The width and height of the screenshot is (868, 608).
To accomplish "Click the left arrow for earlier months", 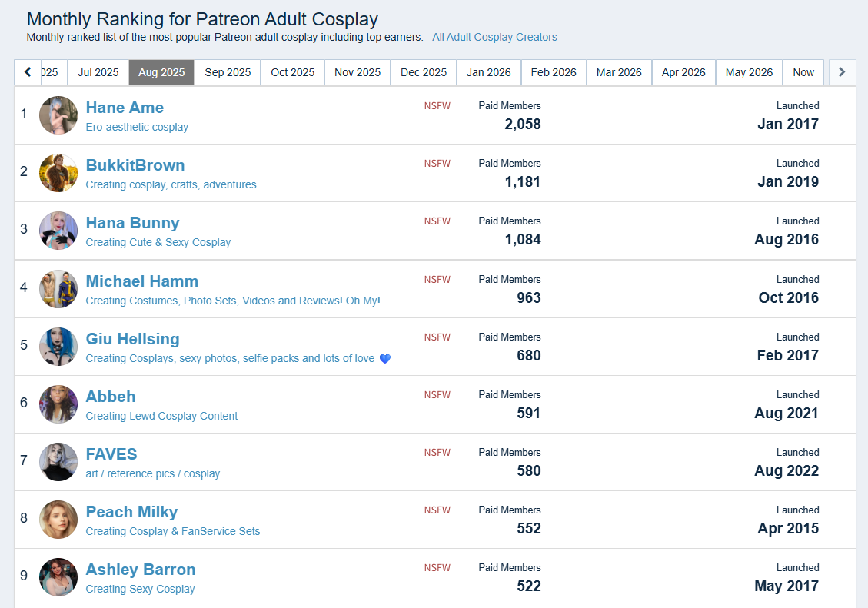I will (28, 72).
